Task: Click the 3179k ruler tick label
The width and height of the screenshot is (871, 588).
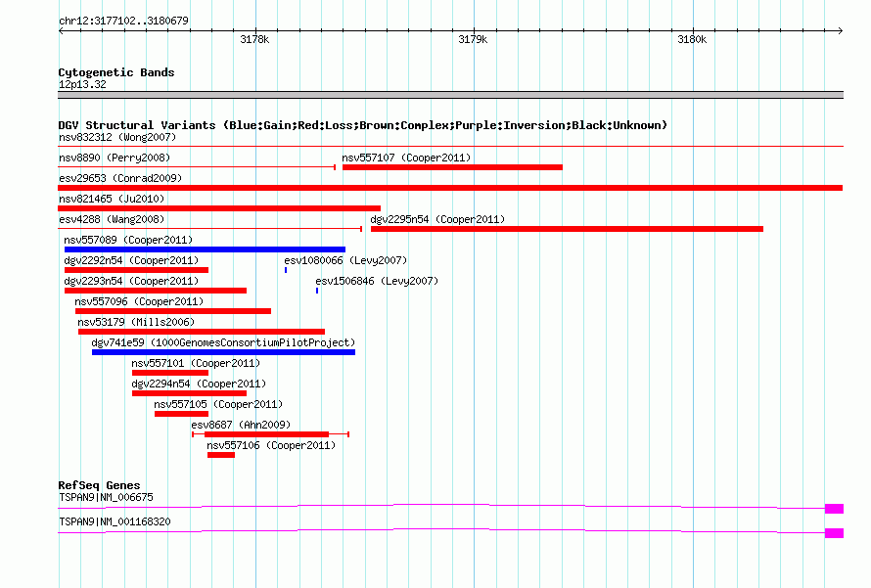Action: [473, 39]
